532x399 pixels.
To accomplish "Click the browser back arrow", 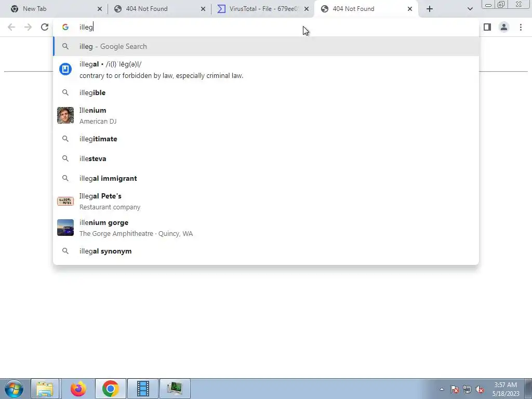I will [x=11, y=27].
